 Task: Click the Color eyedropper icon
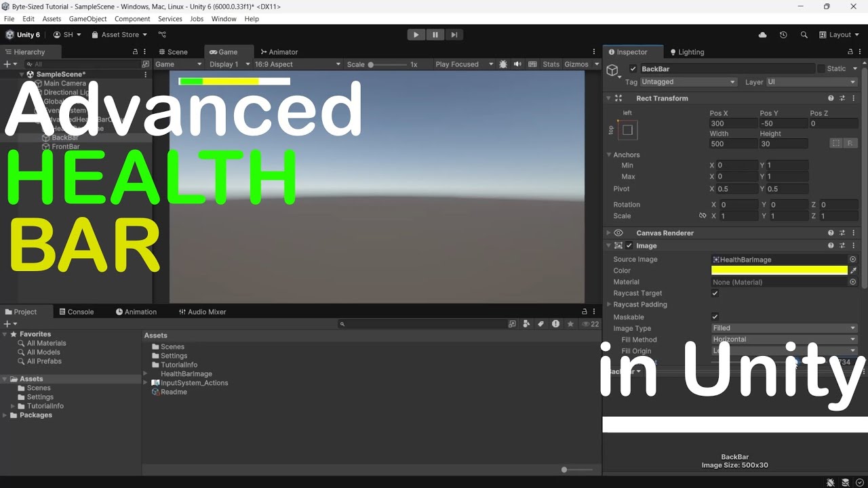pos(854,270)
